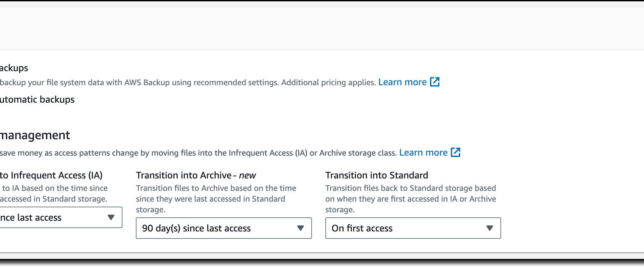Viewport: 644px width, 267px height.
Task: Open the "90 day(s) since last access" dropdown
Action: (x=224, y=228)
